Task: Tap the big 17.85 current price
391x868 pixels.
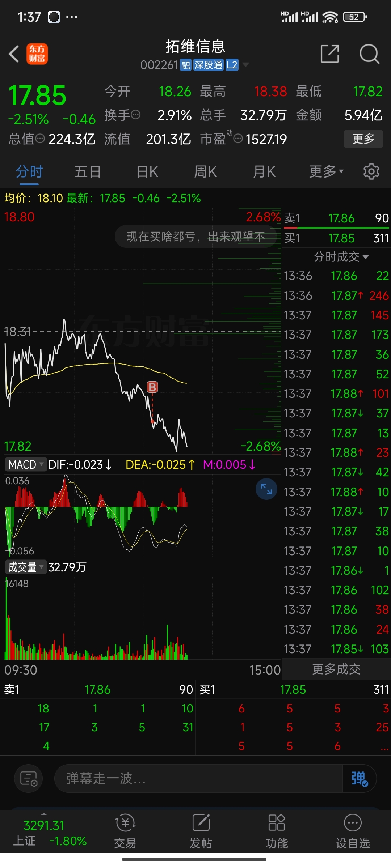Action: coord(37,95)
